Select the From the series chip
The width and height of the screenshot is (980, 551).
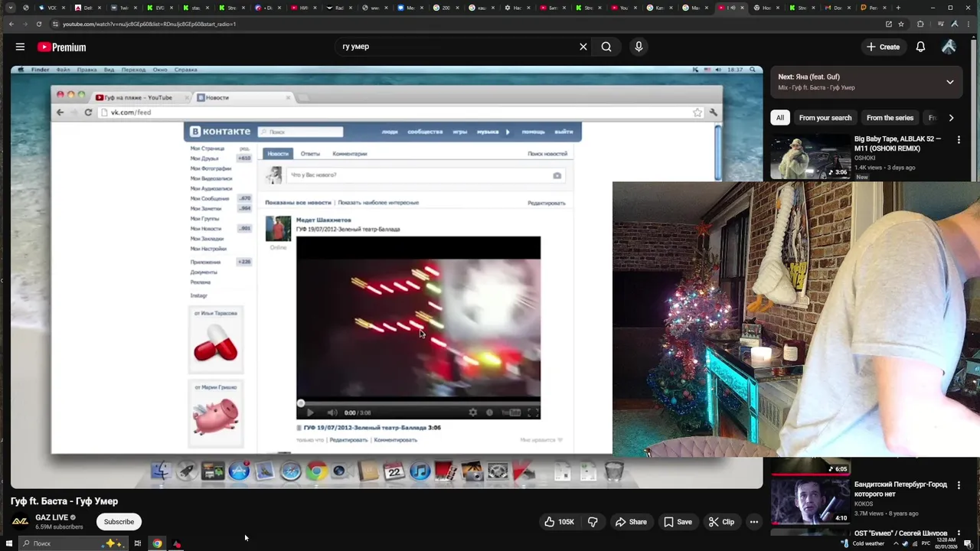click(890, 118)
